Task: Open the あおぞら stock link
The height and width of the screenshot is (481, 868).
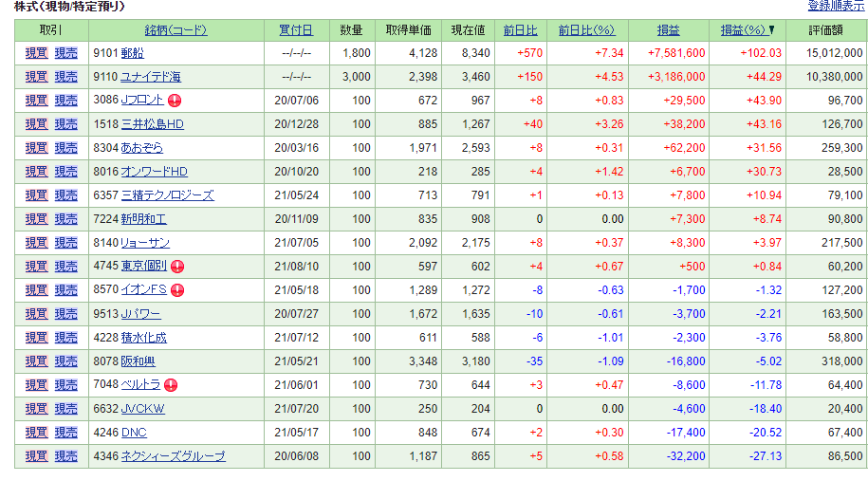Action: tap(141, 148)
